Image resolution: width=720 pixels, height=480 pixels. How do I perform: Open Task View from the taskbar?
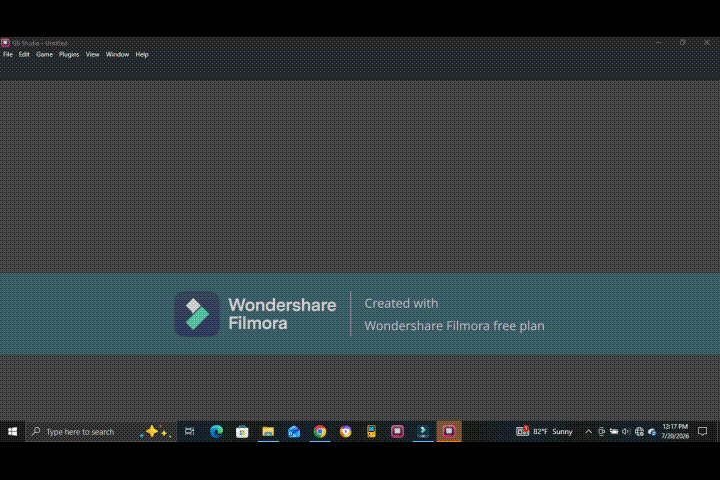coord(190,431)
